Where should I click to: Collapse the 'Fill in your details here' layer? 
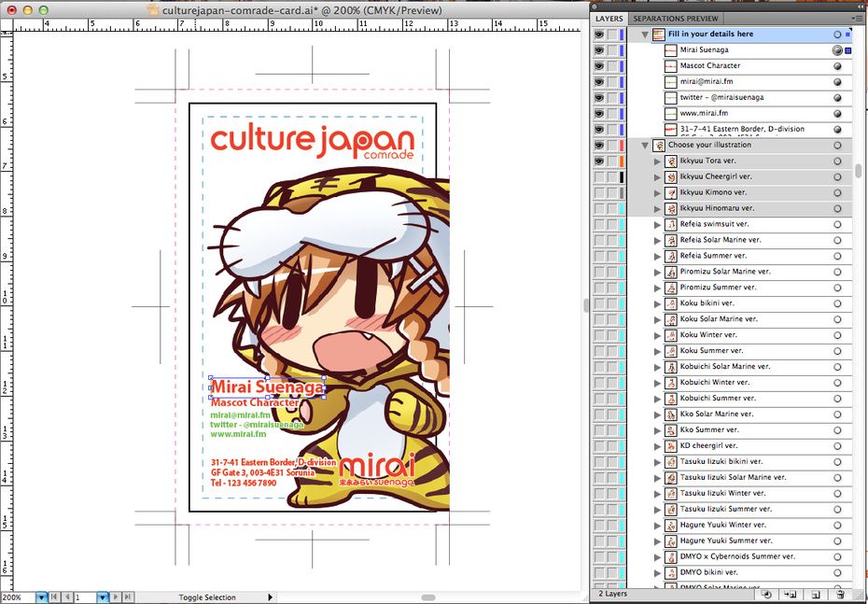[644, 35]
